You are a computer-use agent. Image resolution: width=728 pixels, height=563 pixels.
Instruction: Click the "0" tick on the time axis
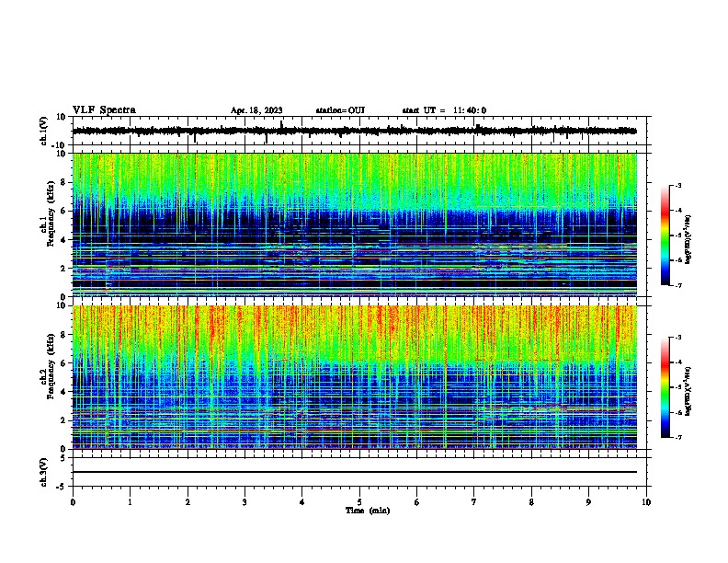pos(73,502)
